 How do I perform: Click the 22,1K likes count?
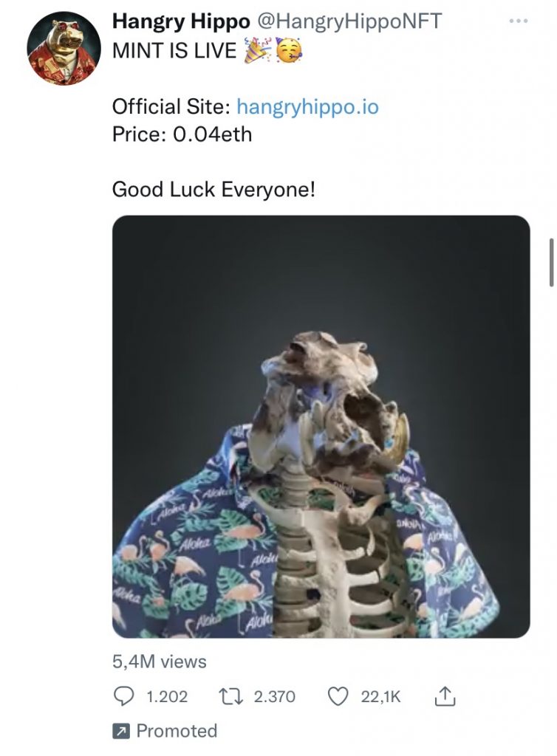point(381,696)
